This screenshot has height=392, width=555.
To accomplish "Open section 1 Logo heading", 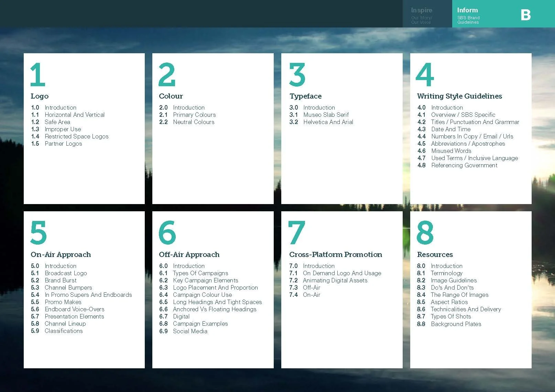I will click(x=40, y=96).
